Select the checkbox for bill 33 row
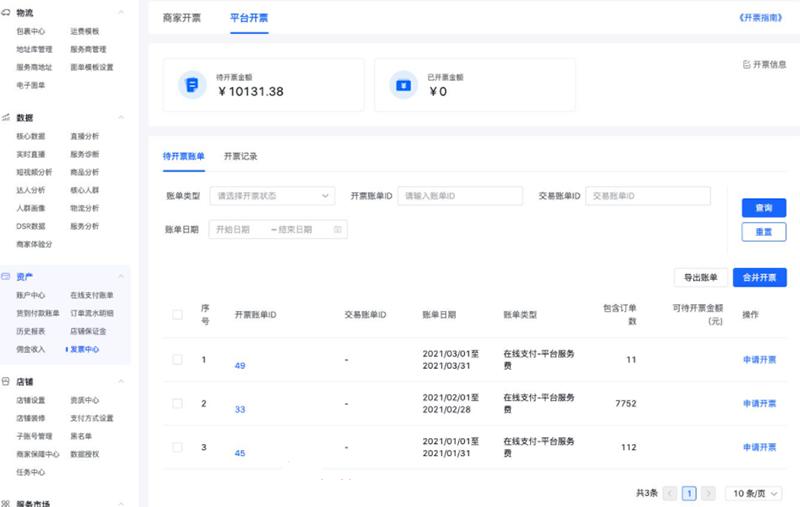Image resolution: width=800 pixels, height=507 pixels. [x=177, y=403]
